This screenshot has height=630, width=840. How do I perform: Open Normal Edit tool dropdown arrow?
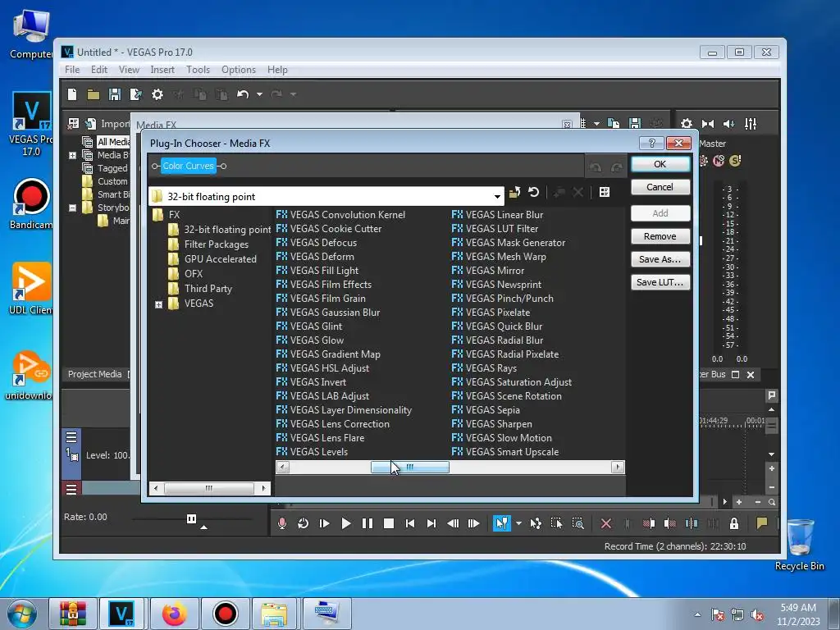[518, 523]
